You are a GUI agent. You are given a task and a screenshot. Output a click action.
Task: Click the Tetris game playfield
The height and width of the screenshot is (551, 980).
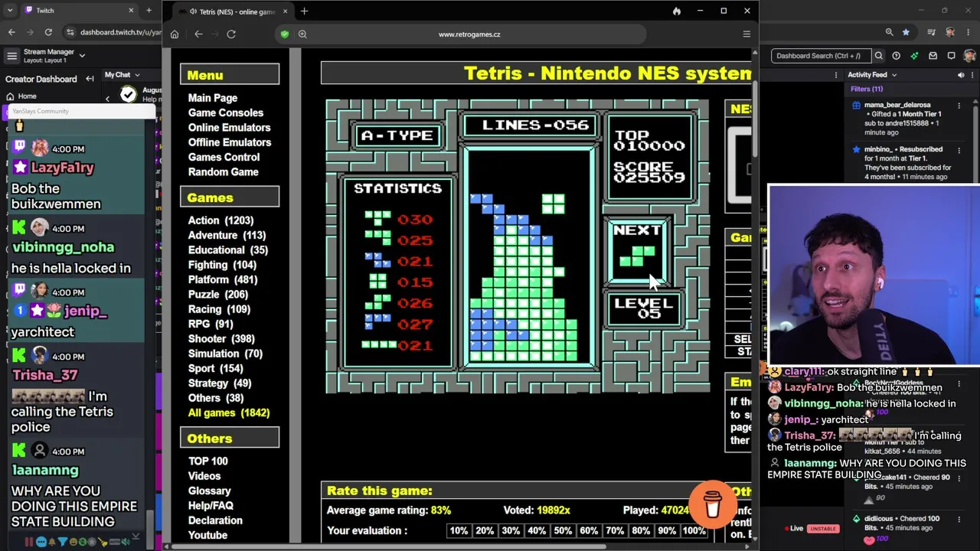tap(531, 257)
